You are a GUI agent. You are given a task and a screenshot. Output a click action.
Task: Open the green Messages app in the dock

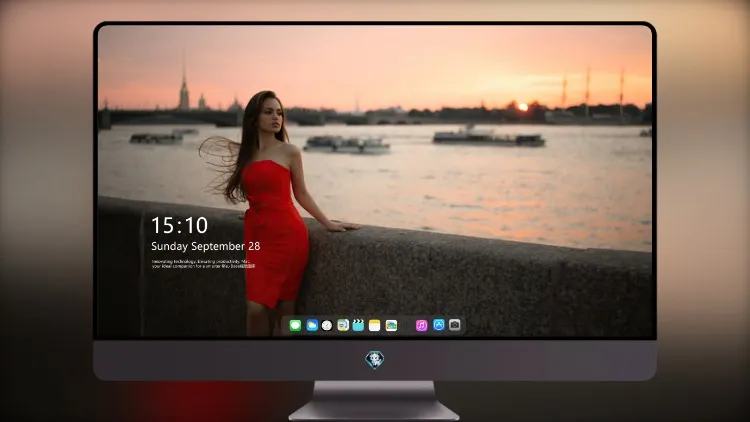tap(295, 325)
